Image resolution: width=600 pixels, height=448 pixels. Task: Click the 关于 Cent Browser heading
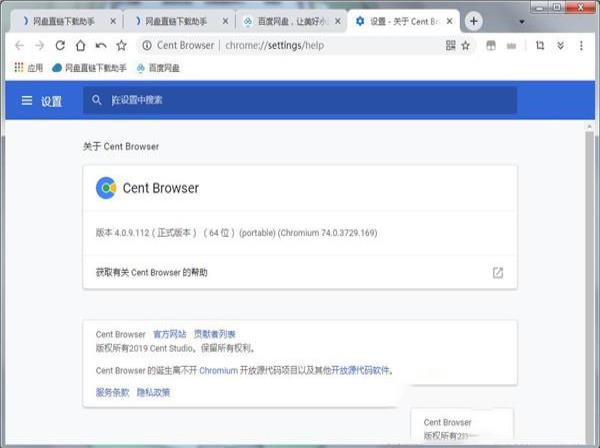(x=121, y=147)
